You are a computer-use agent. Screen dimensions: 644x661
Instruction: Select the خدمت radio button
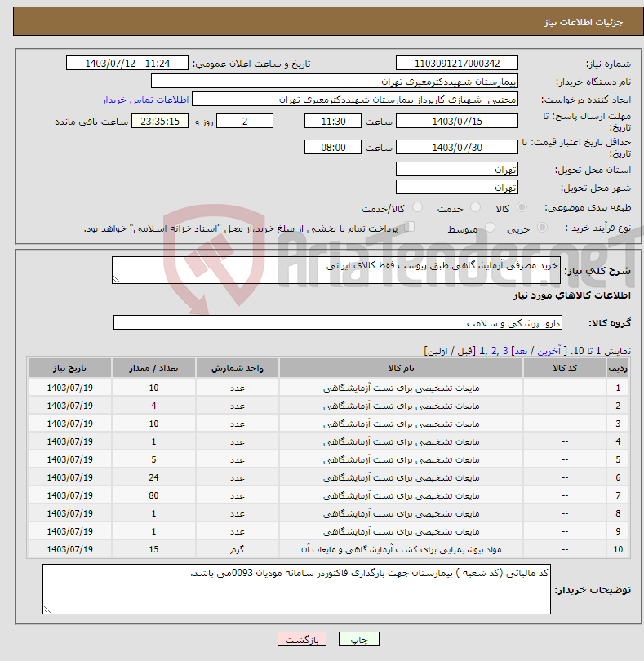[475, 207]
